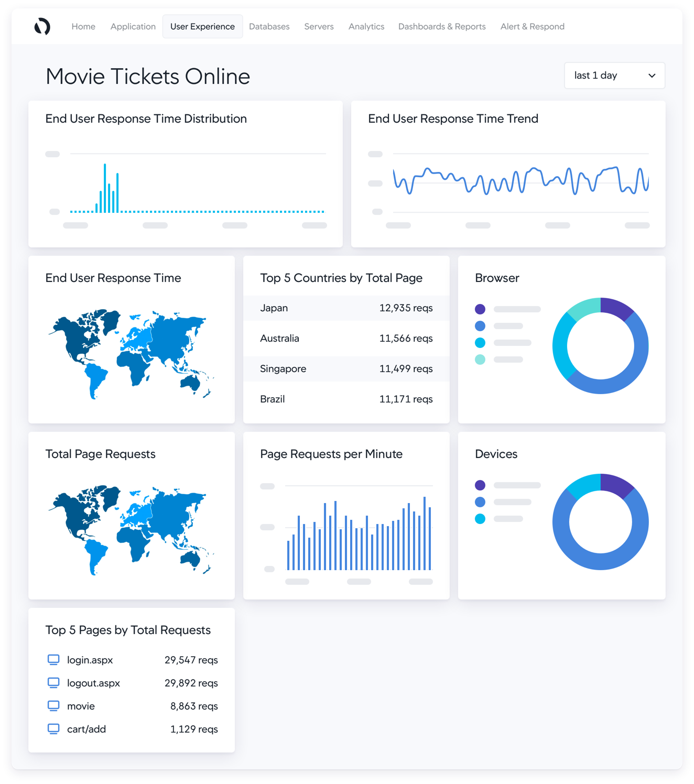Click the time range dropdown chevron
The width and height of the screenshot is (694, 784).
(x=652, y=75)
